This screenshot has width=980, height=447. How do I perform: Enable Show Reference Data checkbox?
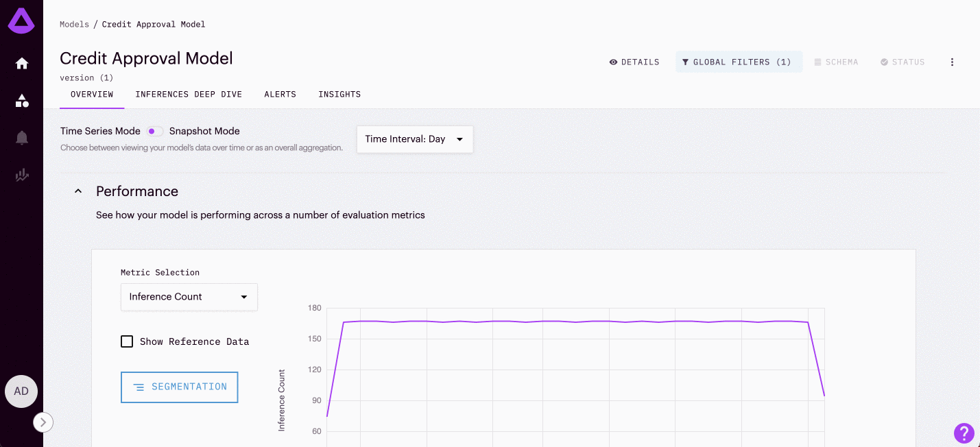click(x=127, y=341)
